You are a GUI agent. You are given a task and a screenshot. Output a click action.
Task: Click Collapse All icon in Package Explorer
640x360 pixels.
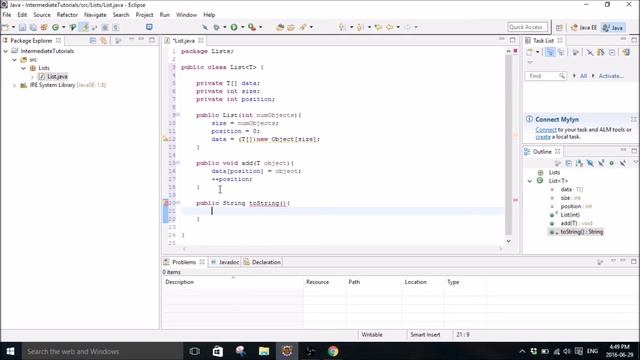93,40
